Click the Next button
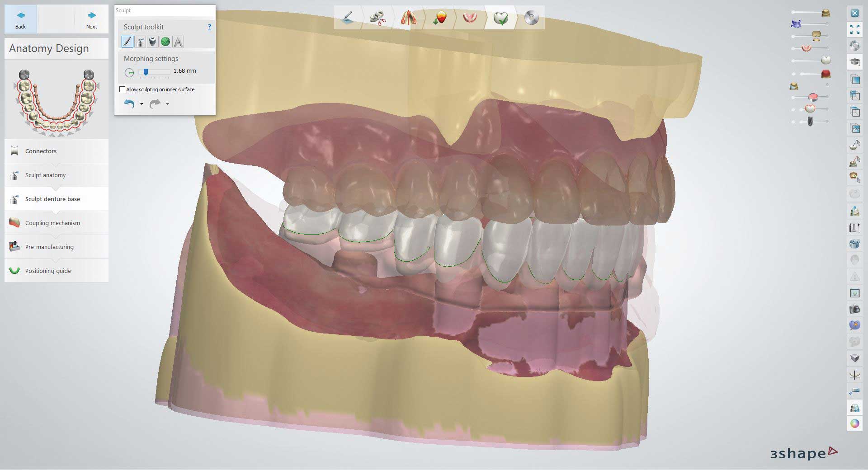This screenshot has height=470, width=868. point(92,20)
